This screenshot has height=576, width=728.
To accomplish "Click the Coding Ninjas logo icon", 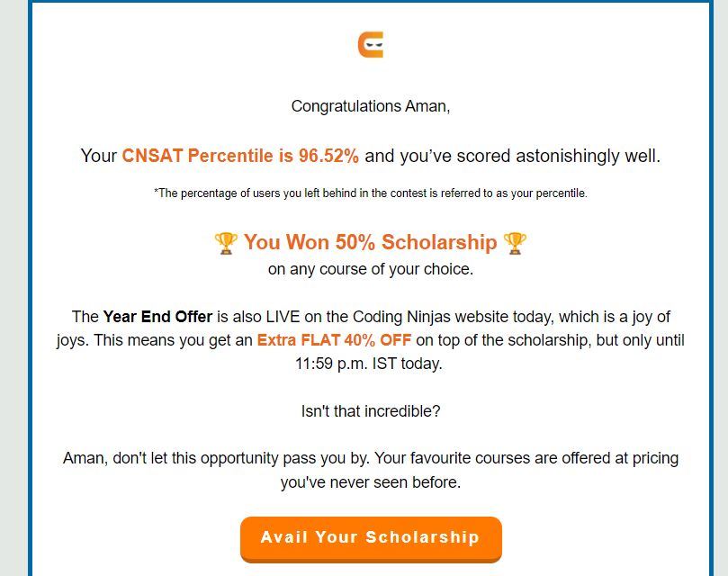I will click(371, 45).
